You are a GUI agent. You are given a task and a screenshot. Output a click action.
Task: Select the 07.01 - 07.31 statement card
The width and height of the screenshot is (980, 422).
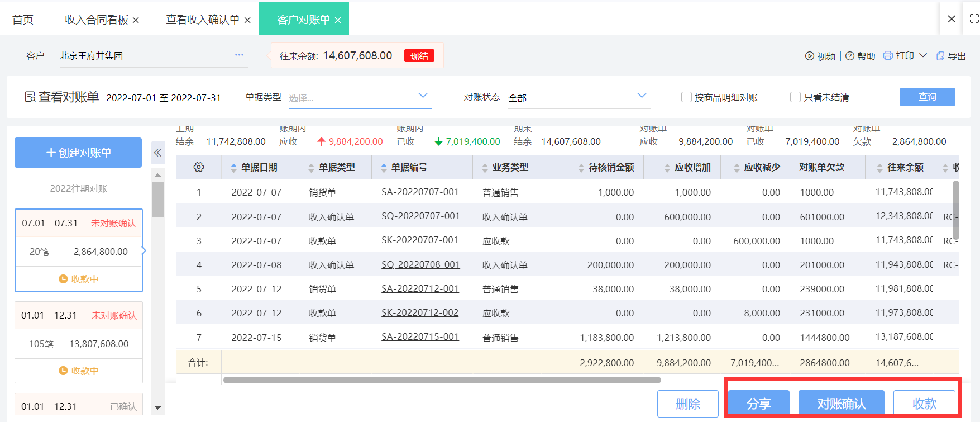tap(79, 250)
